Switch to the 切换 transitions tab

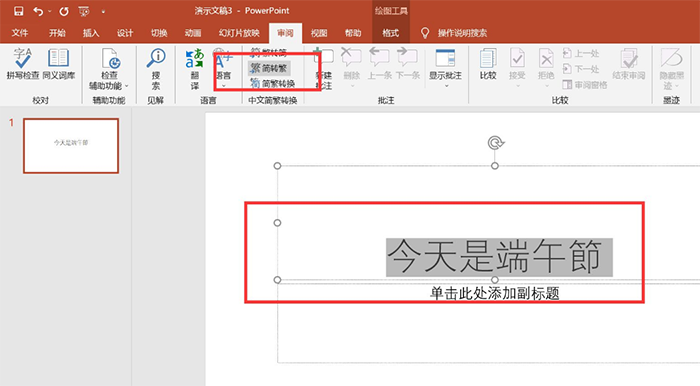point(158,33)
